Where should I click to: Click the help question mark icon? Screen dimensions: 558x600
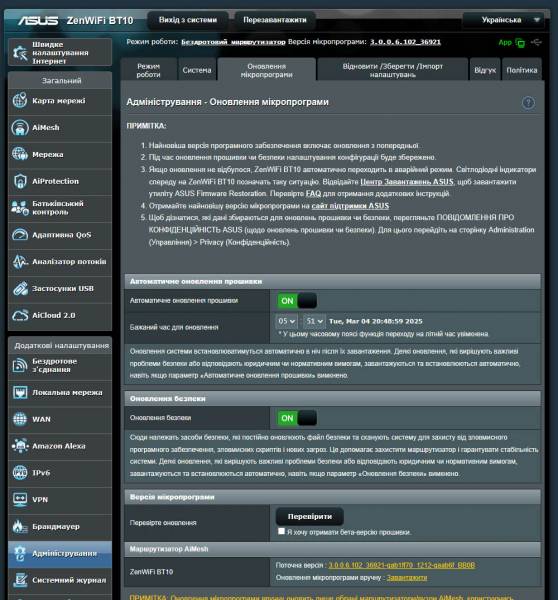tap(528, 103)
